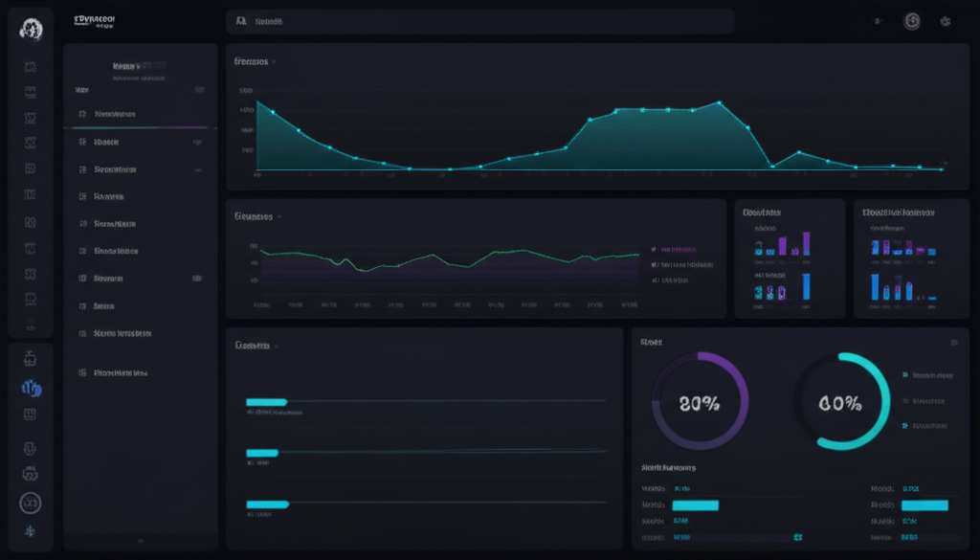Expand the dropdown beside the progress bars panel title
Screen dimensions: 980x560
(x=277, y=346)
